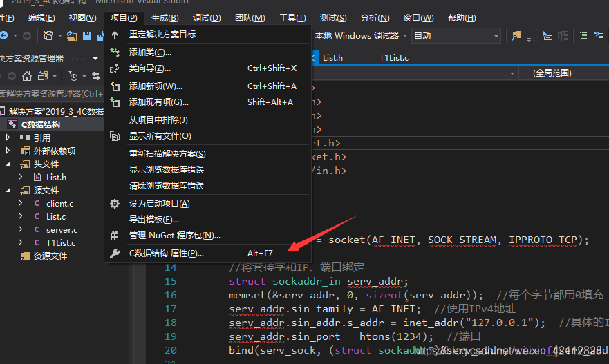
Task: Choose 添加类(C)... menu entry
Action: (208, 52)
